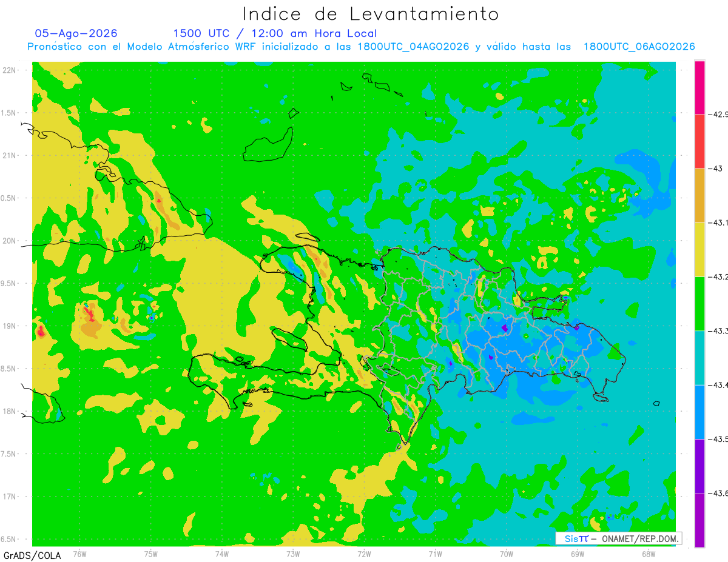Viewport: 728px width, 562px height.
Task: Select the date '05-Ago-2026'
Action: click(x=76, y=33)
